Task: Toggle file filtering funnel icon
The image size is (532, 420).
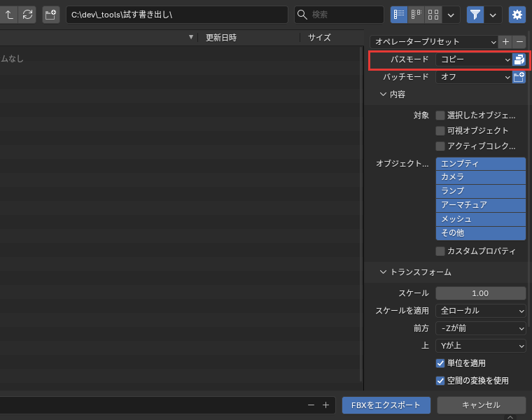Action: point(475,15)
